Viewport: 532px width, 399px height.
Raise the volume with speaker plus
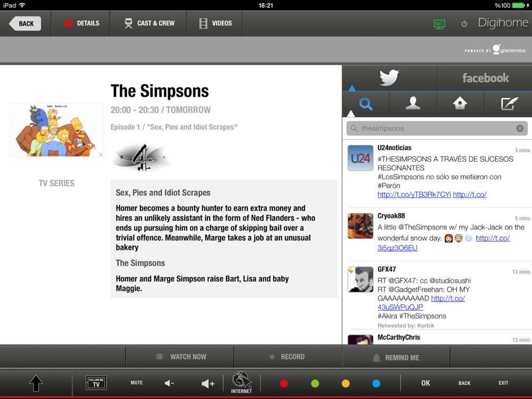pos(207,384)
